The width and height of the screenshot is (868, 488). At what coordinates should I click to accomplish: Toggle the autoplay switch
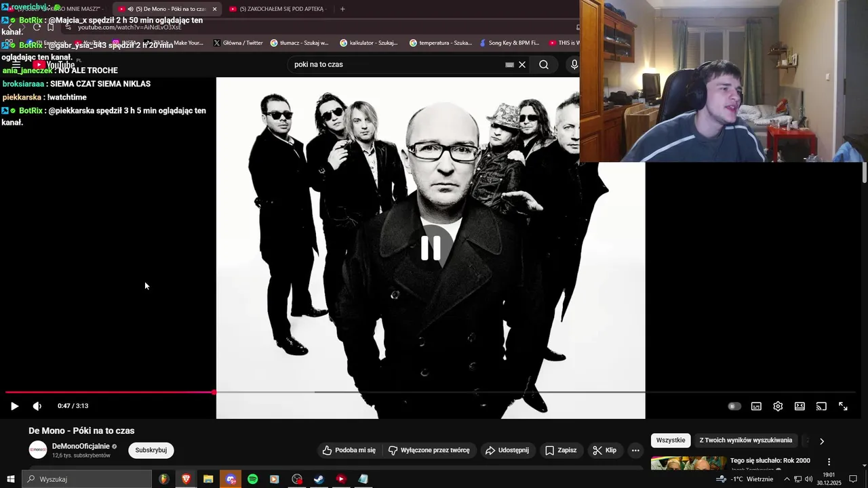click(x=734, y=406)
